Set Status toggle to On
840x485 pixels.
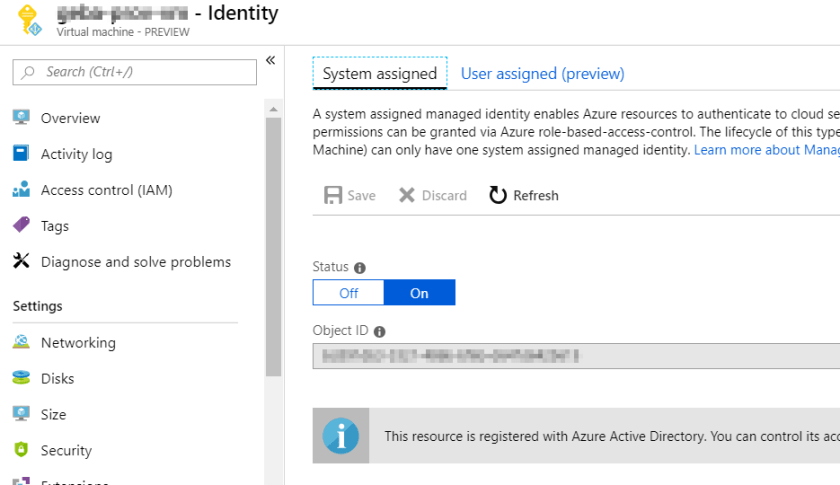(x=419, y=293)
